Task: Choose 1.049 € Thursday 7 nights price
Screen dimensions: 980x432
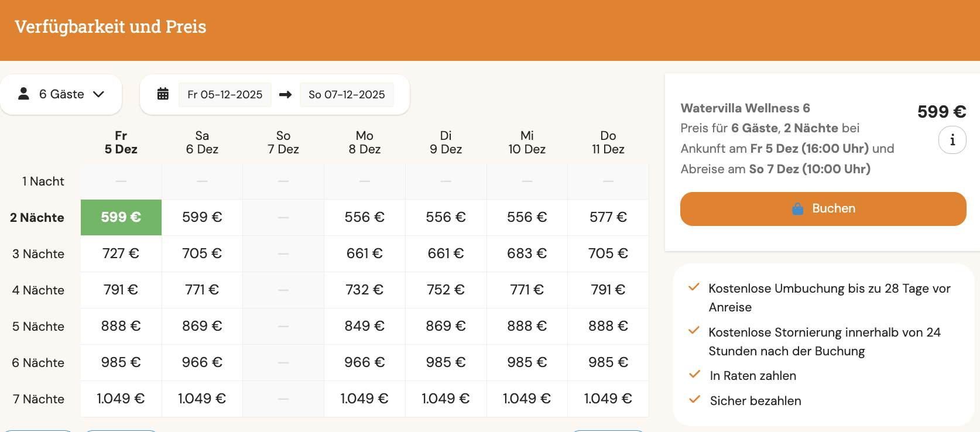Action: [x=608, y=399]
